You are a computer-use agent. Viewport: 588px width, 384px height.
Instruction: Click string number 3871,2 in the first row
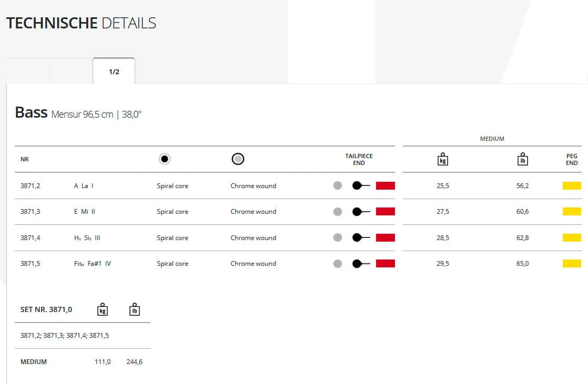[31, 185]
